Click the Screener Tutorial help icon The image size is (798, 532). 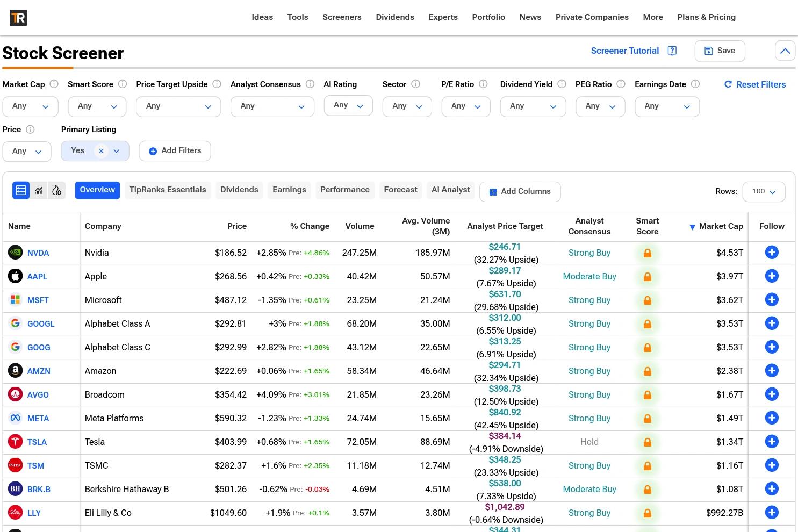(672, 51)
